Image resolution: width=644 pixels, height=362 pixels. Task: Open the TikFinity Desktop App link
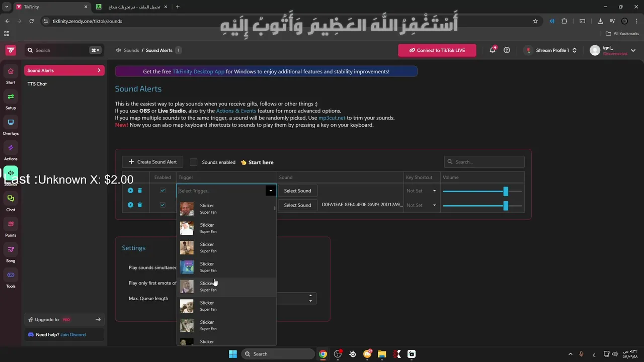tap(198, 71)
